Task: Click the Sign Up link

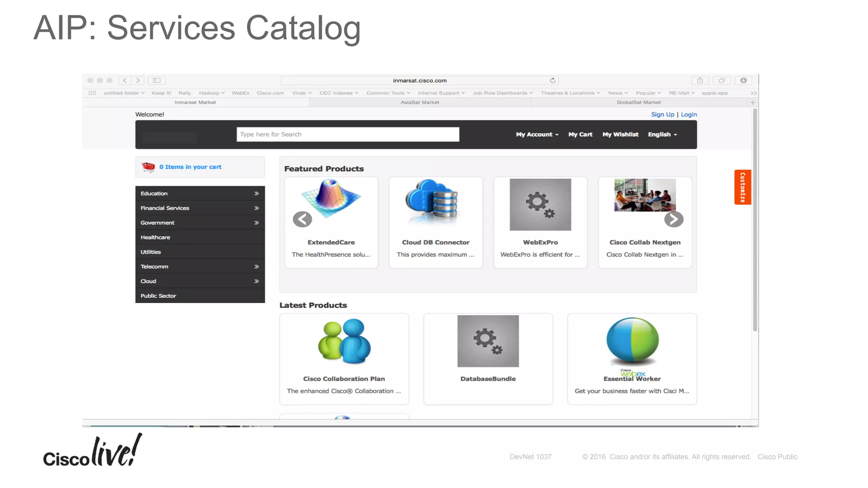Action: pyautogui.click(x=662, y=114)
